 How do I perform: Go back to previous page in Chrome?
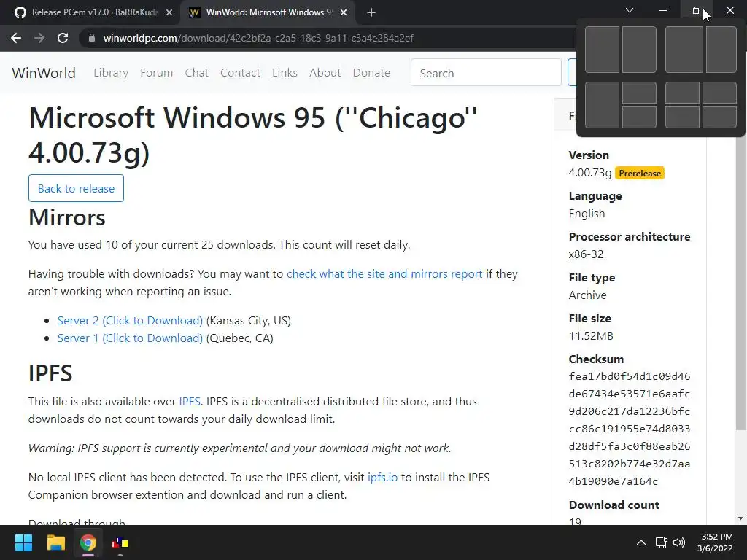[x=16, y=38]
